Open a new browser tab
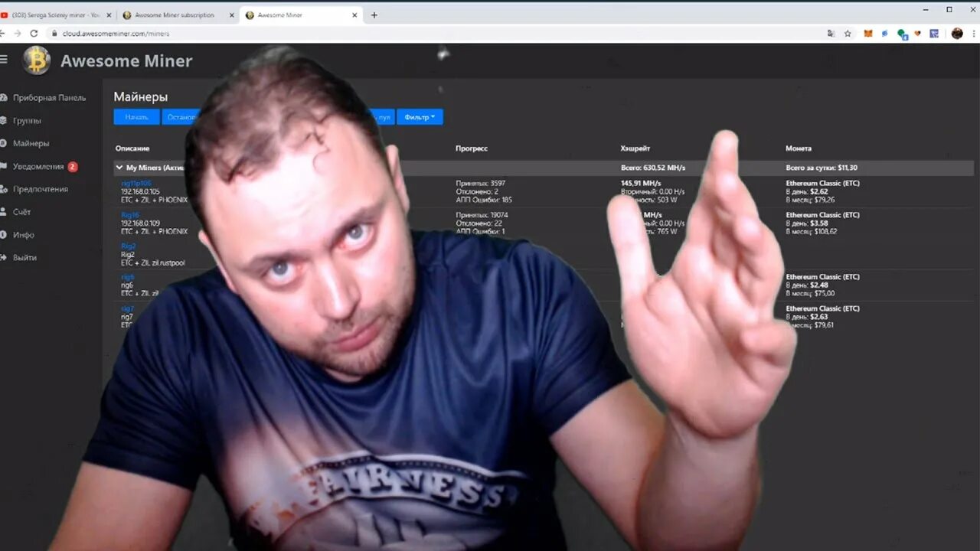 [x=374, y=15]
